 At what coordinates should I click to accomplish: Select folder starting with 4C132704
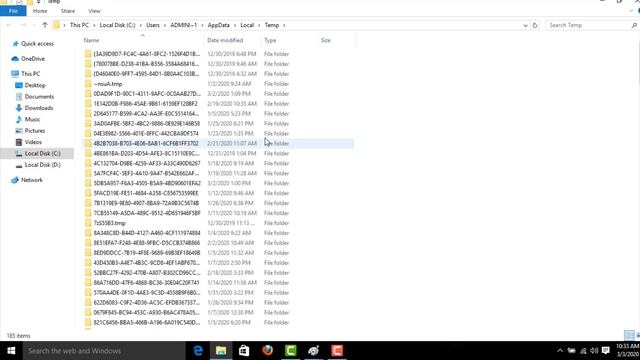coord(147,163)
